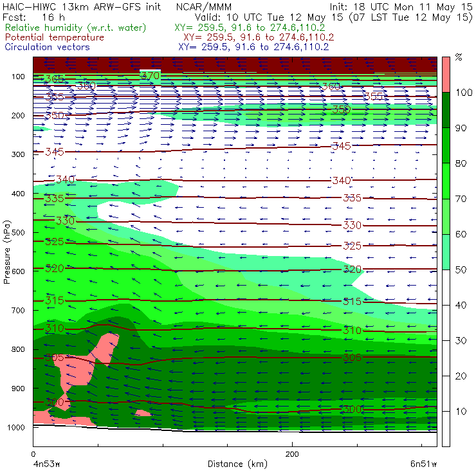
Task: Click the '365' potential temperature contour label
Action: [x=55, y=79]
